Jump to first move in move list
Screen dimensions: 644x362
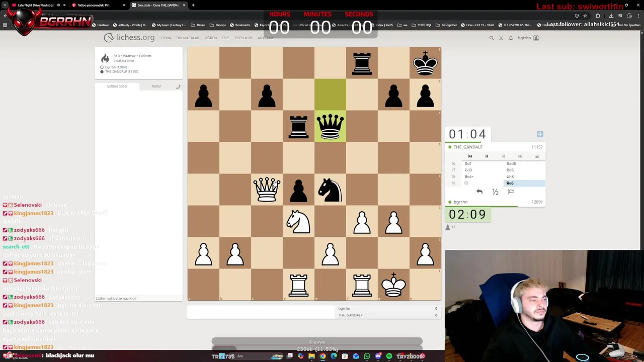[x=470, y=156]
